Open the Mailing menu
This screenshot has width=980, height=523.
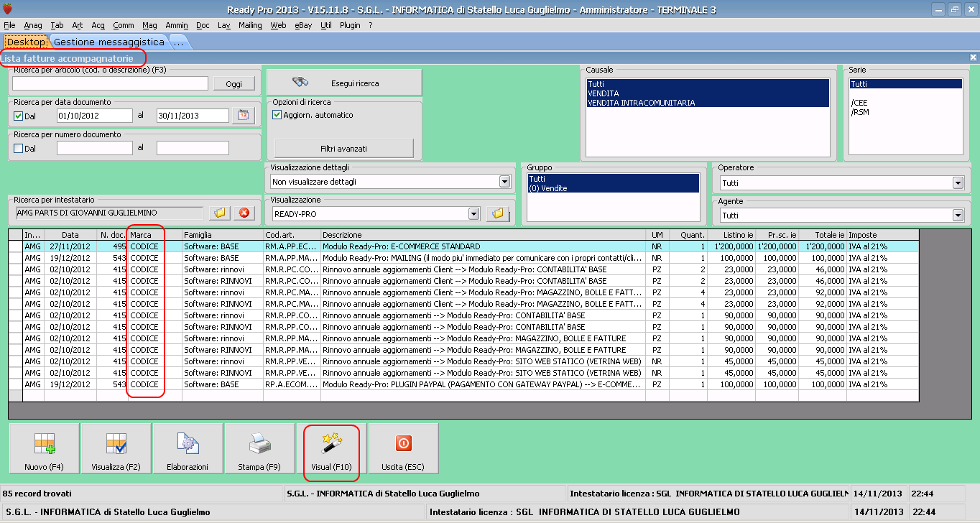coord(250,25)
